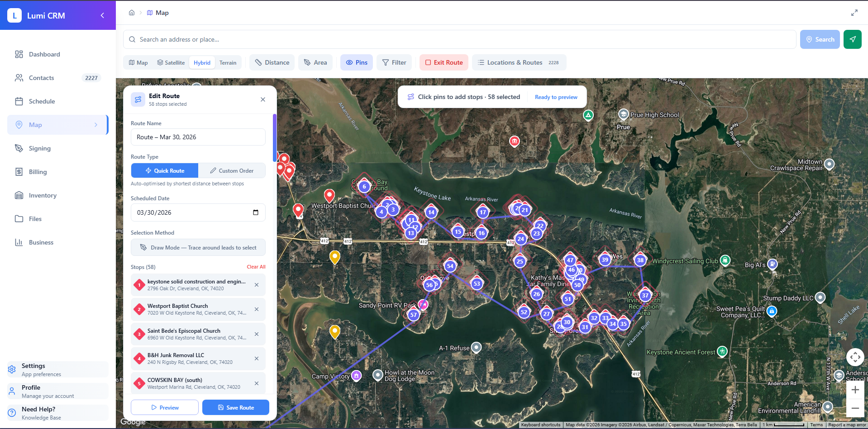
Task: Open the map Filter tool
Action: [x=394, y=62]
